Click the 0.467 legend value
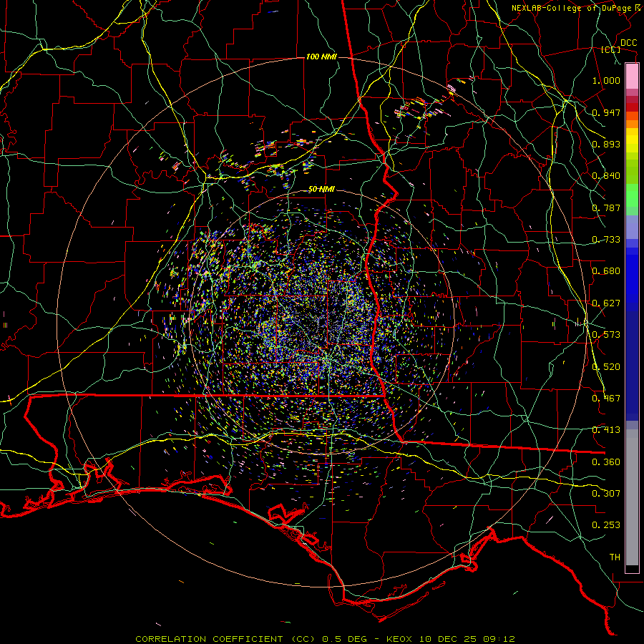The image size is (644, 644). tap(606, 399)
